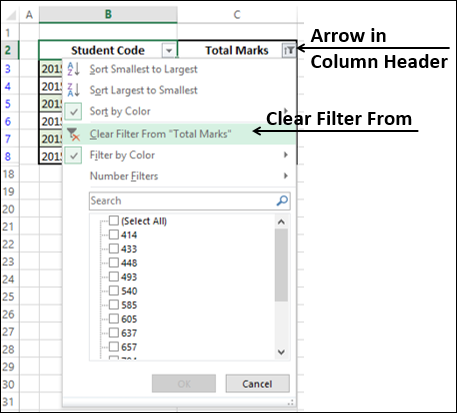Click the resize grip at menu corner
Screen dimensions: 457x413
[291, 403]
